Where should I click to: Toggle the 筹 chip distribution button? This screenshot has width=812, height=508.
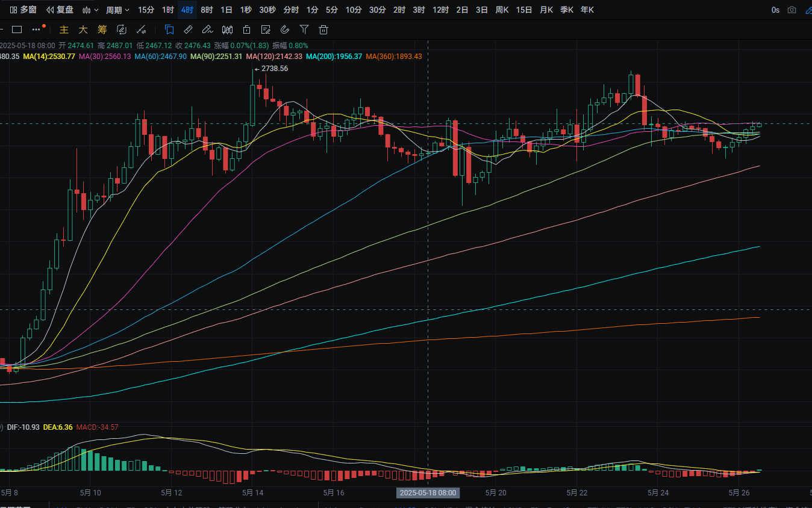(102, 29)
